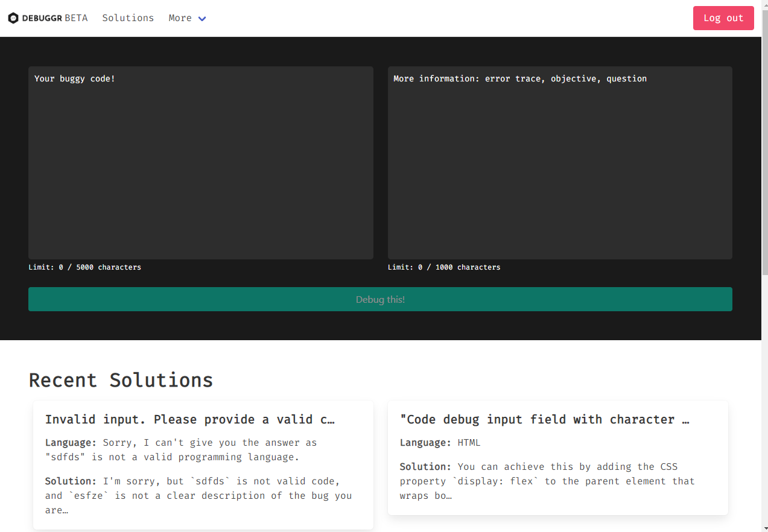The height and width of the screenshot is (532, 768).
Task: Select Solutions in the navigation bar
Action: coord(128,17)
